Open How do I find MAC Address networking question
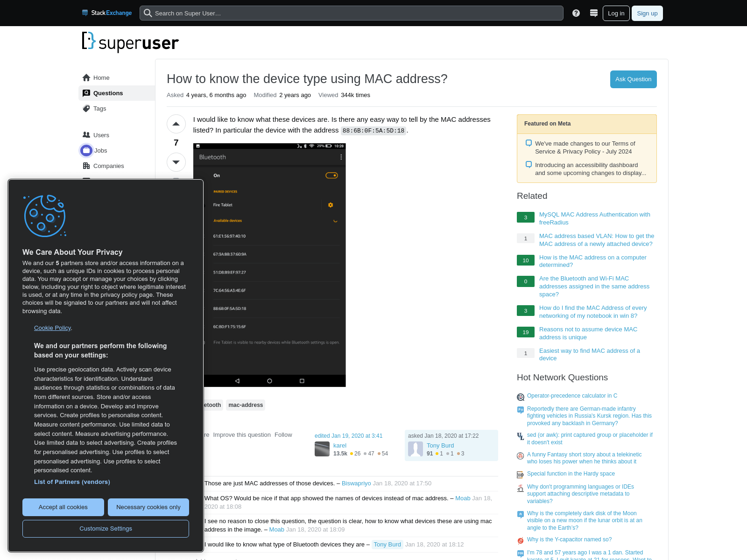747x560 pixels. (x=593, y=312)
